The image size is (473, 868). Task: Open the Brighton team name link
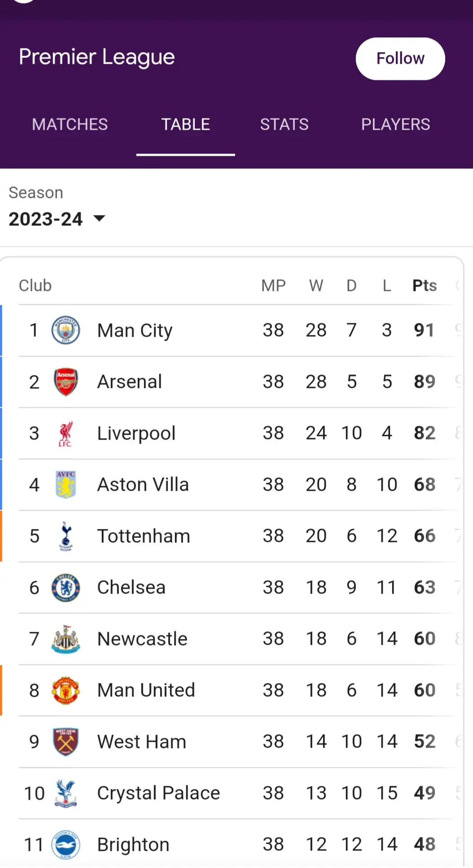click(133, 844)
